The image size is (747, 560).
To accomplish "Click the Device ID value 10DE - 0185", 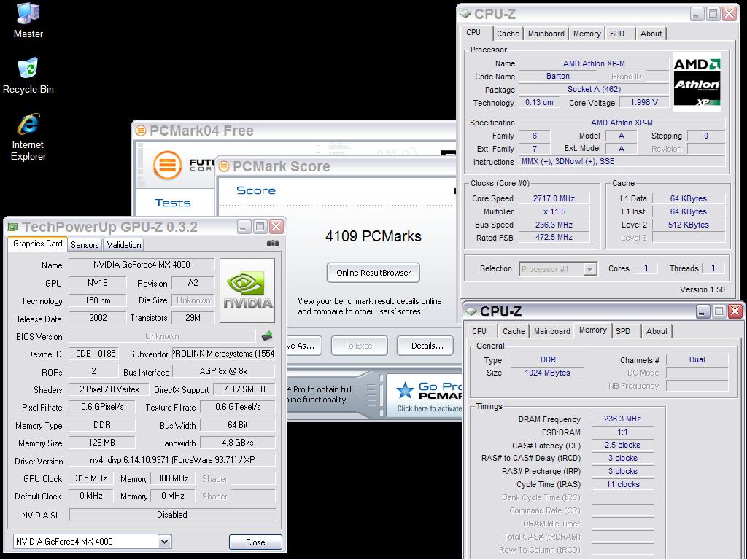I will [93, 354].
